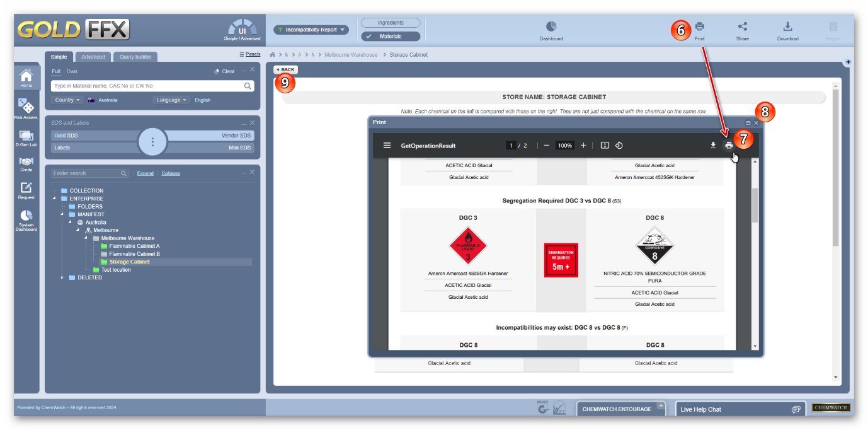Download the report from the PDF viewer
This screenshot has width=868, height=430.
713,145
